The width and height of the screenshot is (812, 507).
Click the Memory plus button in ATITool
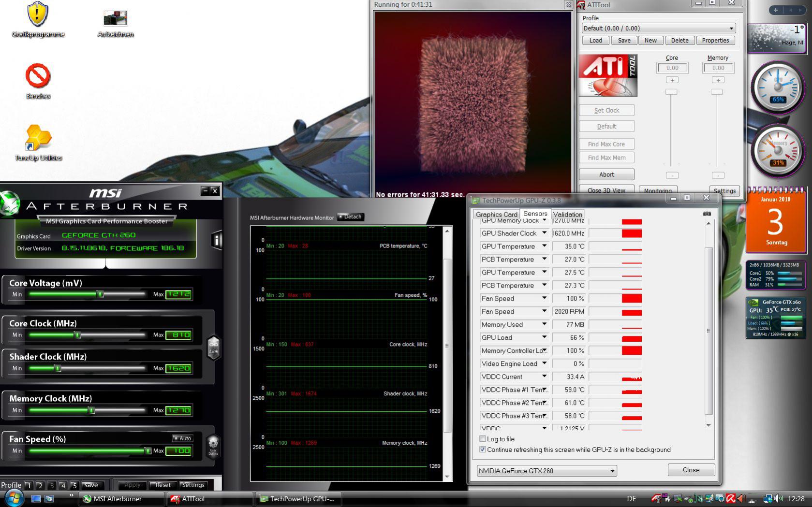[x=718, y=80]
